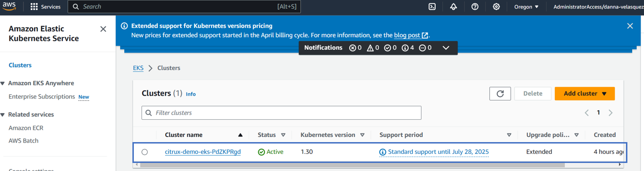
Task: Open the Services grid menu
Action: (x=46, y=7)
